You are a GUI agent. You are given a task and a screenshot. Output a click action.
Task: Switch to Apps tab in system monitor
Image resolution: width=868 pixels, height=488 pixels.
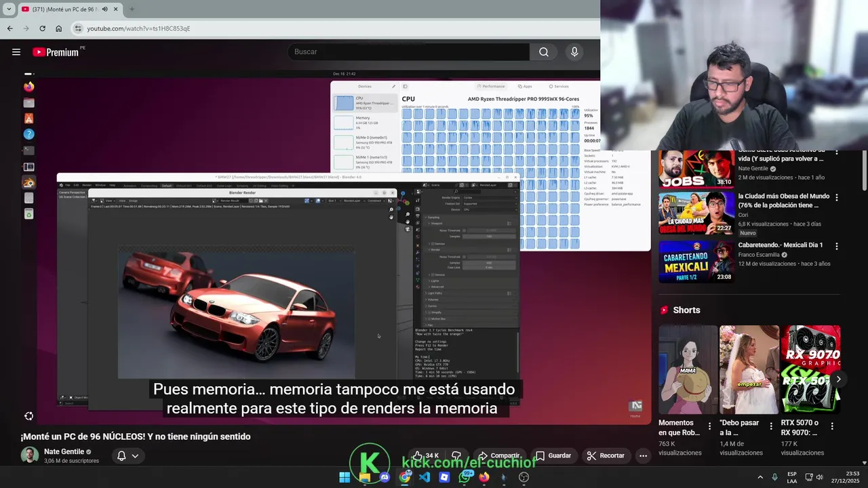click(x=525, y=87)
